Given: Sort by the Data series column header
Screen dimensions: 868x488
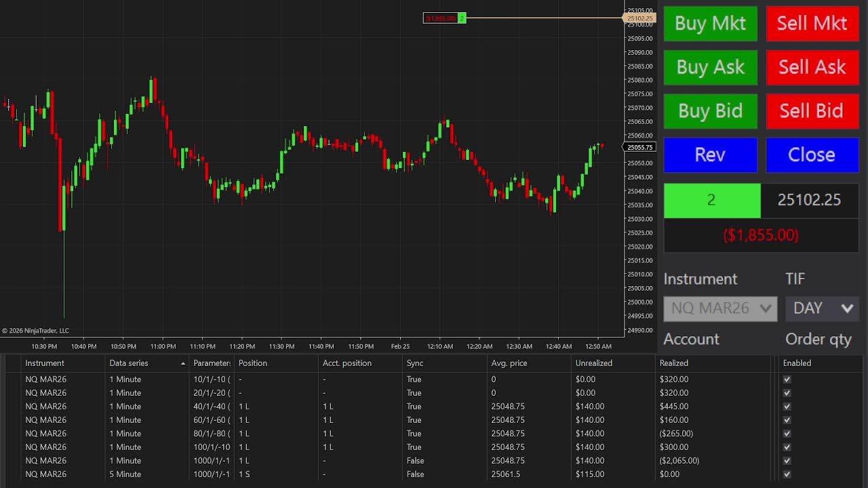Looking at the screenshot, I should click(x=128, y=363).
